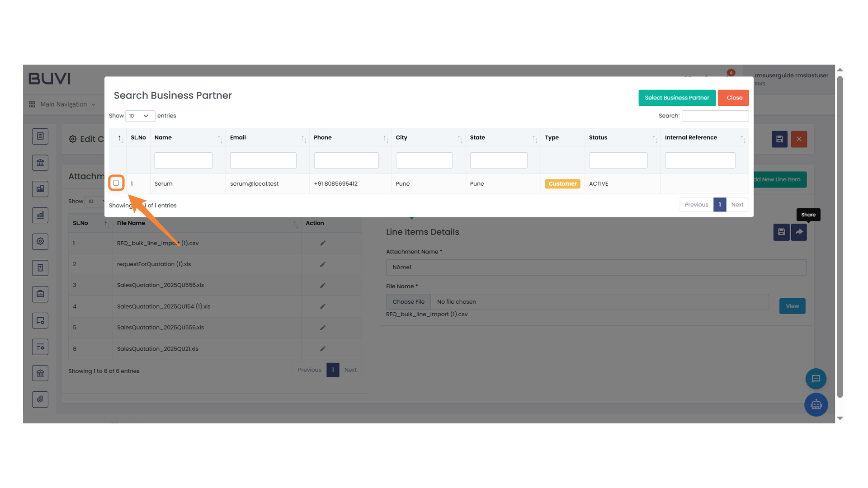Click the View button next to File Name
This screenshot has height=488, width=868.
coord(792,306)
